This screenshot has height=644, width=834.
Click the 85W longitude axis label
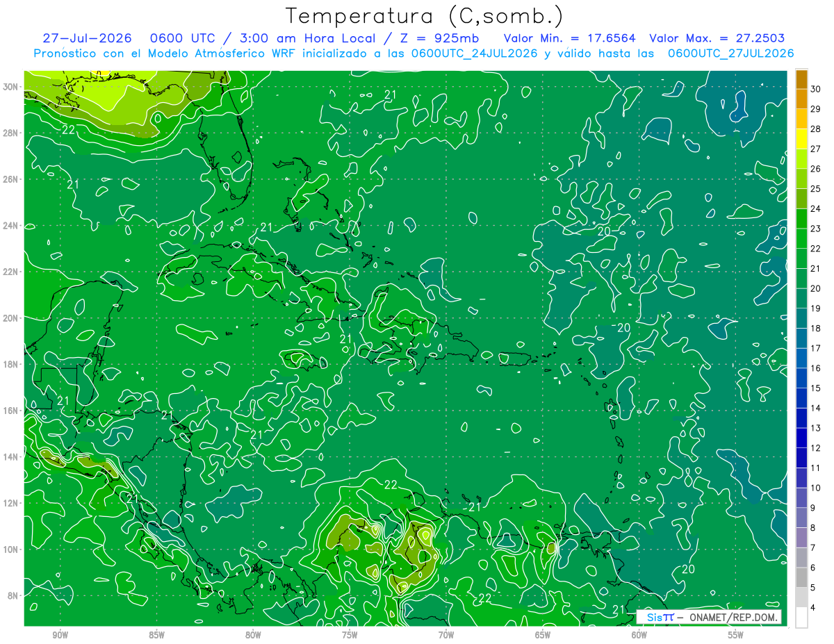[156, 635]
